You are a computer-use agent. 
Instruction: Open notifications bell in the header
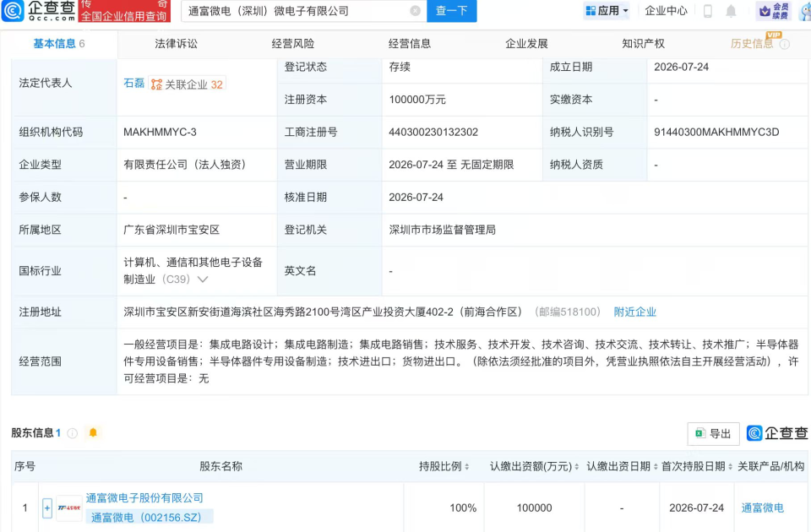(x=731, y=11)
